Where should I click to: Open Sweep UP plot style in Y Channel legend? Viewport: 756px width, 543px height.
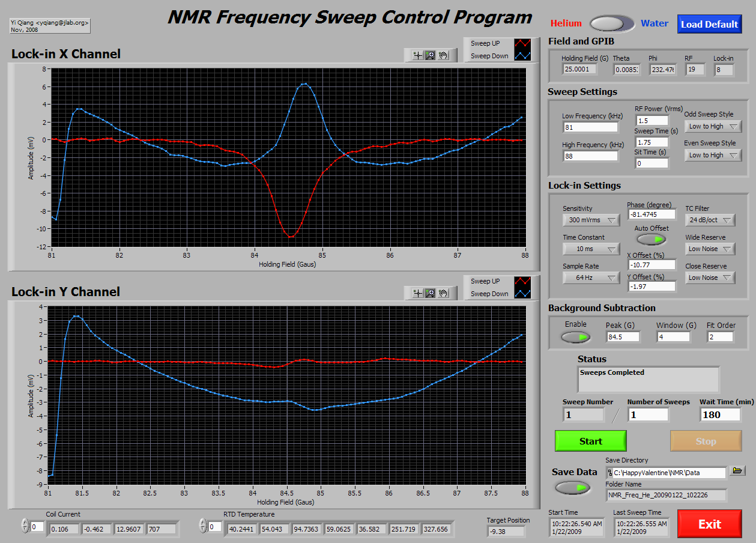click(x=523, y=281)
